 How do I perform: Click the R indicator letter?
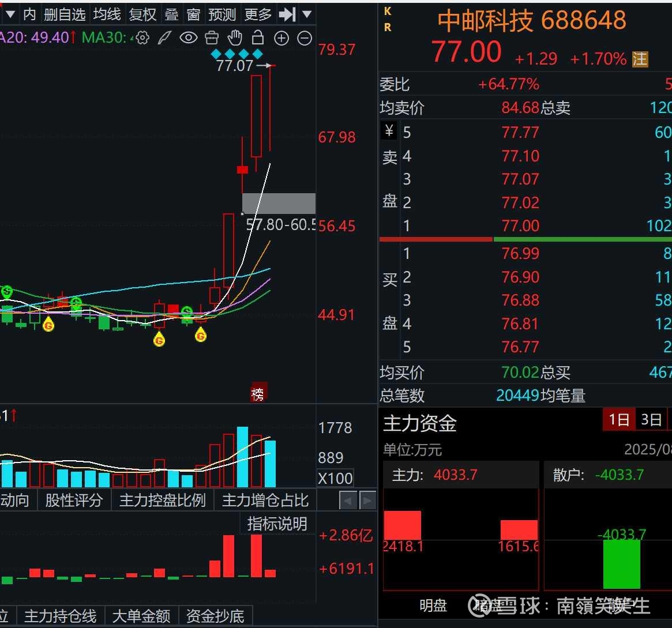pos(388,28)
